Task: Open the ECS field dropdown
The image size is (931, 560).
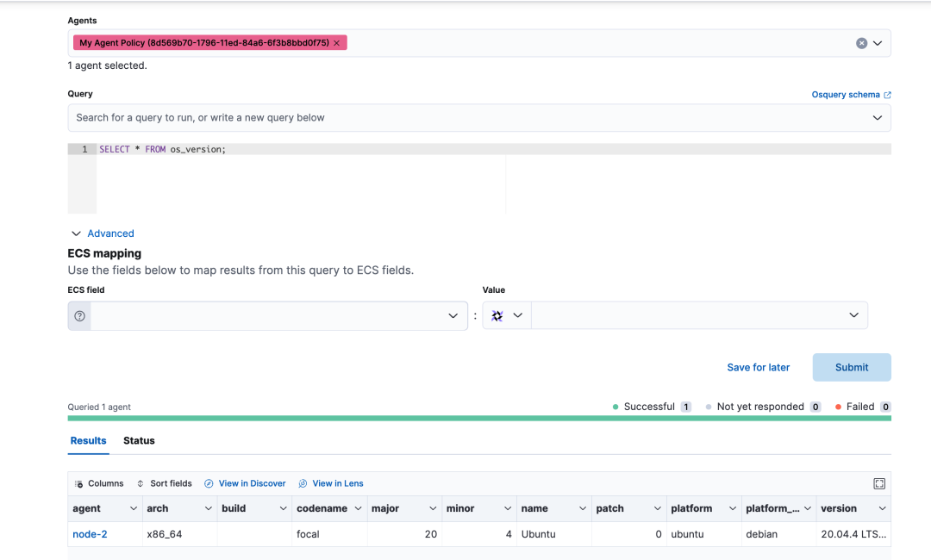Action: pos(453,316)
